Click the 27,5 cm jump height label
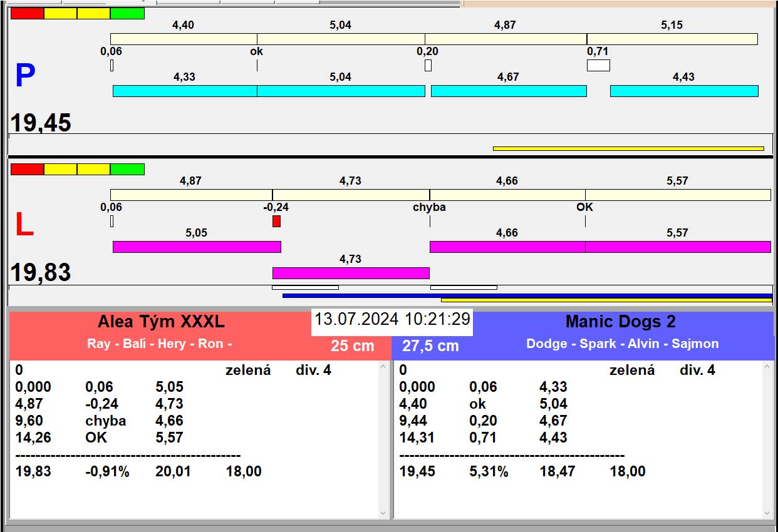The image size is (778, 532). (x=430, y=345)
